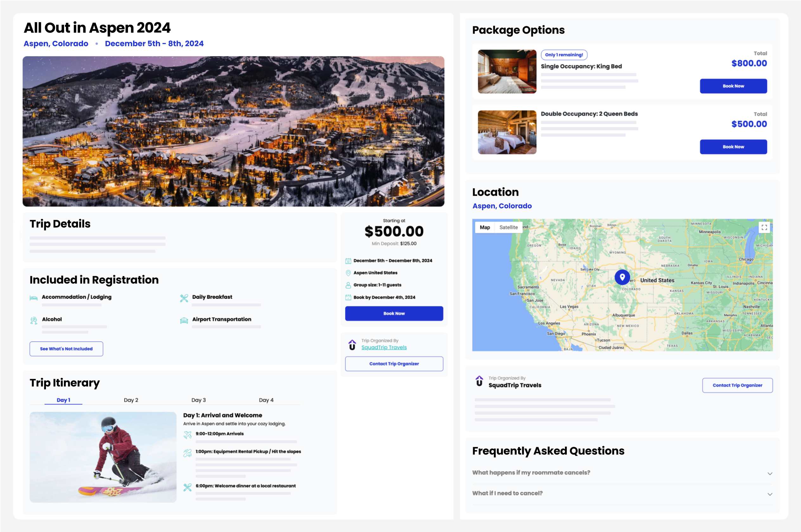Click the location pin icon beside Aspen United States
The width and height of the screenshot is (801, 532).
pyautogui.click(x=348, y=272)
